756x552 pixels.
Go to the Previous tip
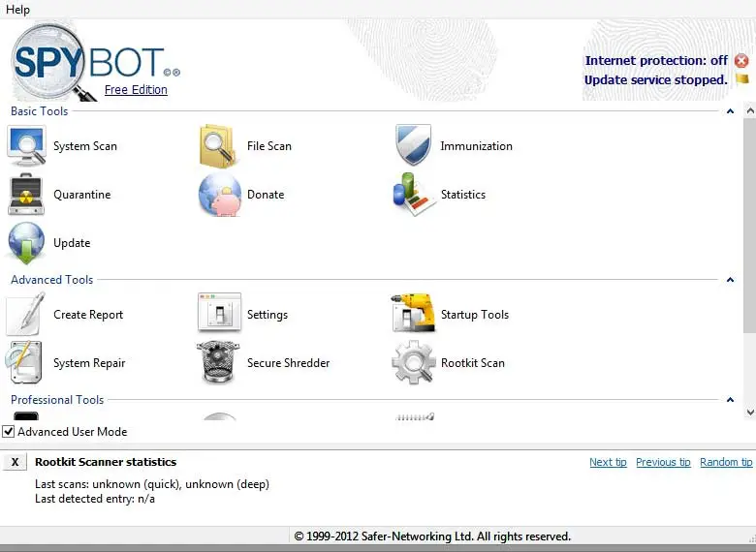coord(663,462)
